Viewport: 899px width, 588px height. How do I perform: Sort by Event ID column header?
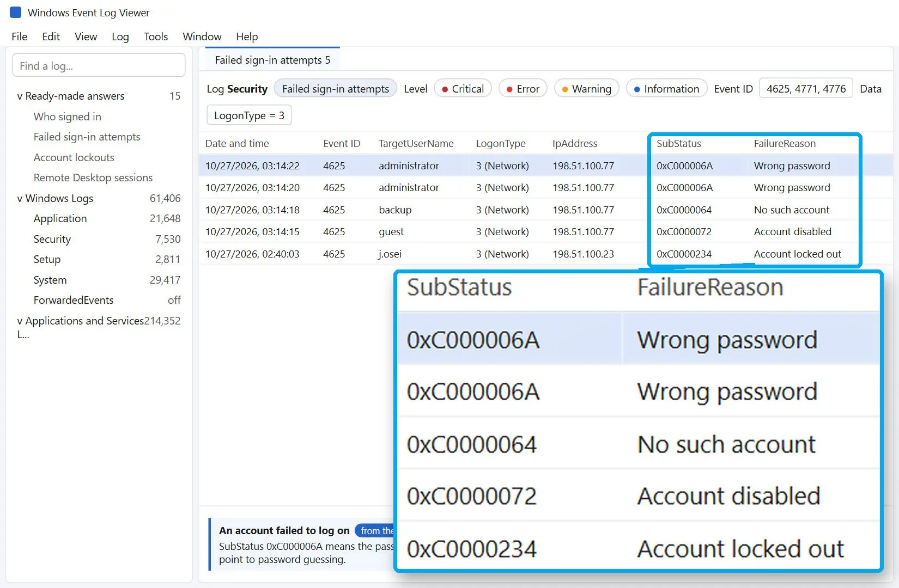coord(342,143)
